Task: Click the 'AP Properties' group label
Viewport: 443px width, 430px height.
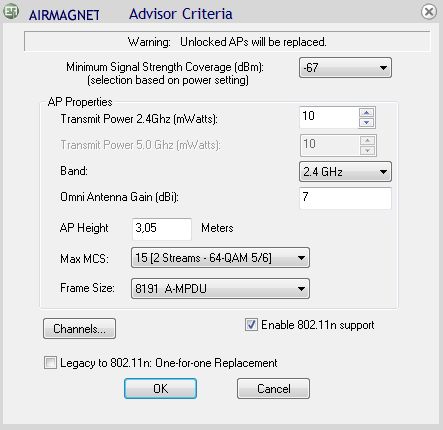Action: 80,102
